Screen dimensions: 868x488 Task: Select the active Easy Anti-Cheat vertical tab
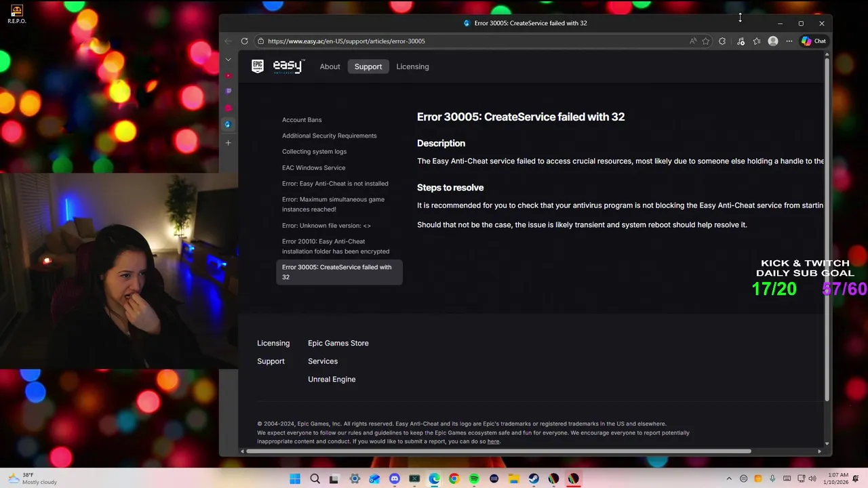click(x=228, y=124)
